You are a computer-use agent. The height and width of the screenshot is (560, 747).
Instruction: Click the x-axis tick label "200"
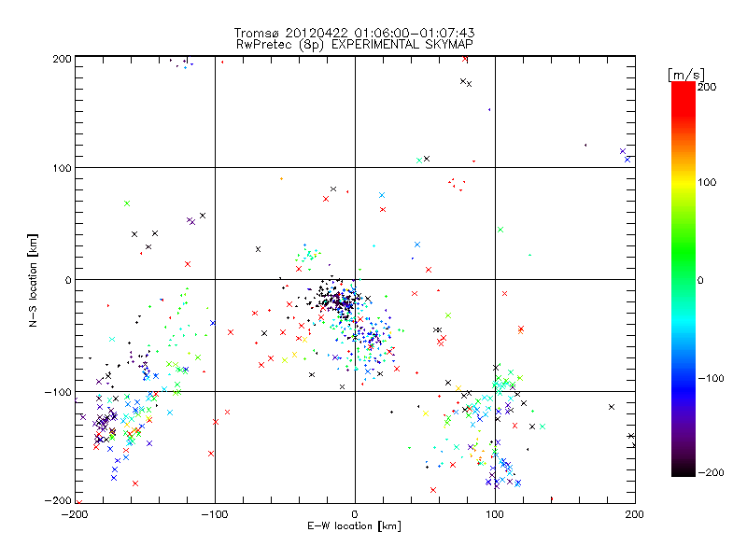(635, 515)
